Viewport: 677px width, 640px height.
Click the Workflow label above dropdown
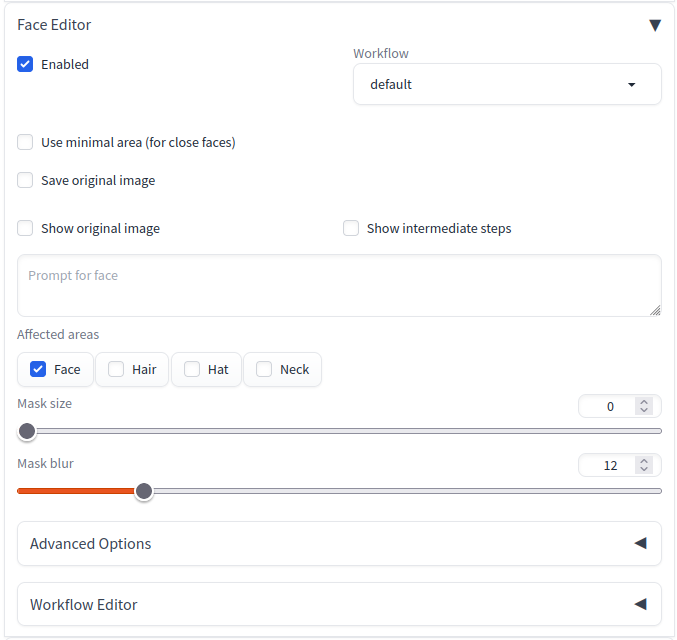coord(381,54)
